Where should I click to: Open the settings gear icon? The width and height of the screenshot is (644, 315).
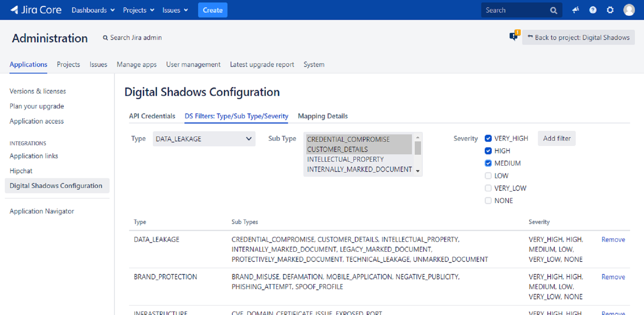click(x=610, y=10)
